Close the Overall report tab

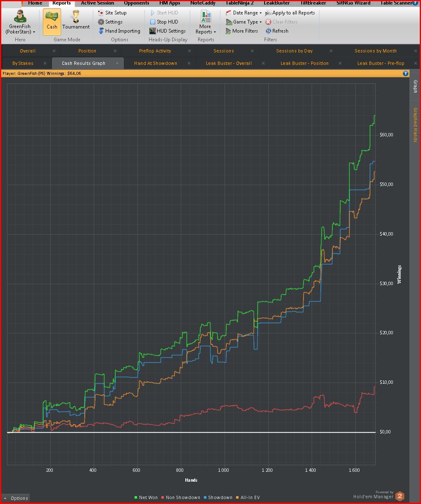tap(54, 51)
